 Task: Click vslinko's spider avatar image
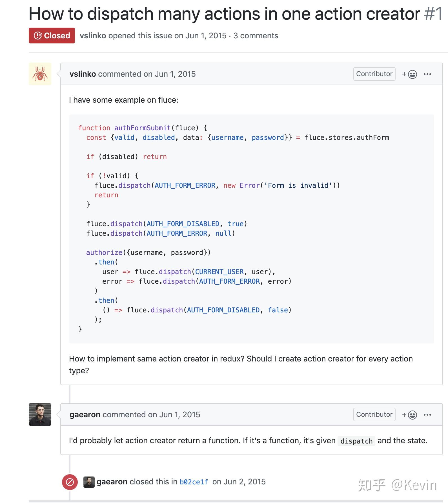click(x=40, y=74)
